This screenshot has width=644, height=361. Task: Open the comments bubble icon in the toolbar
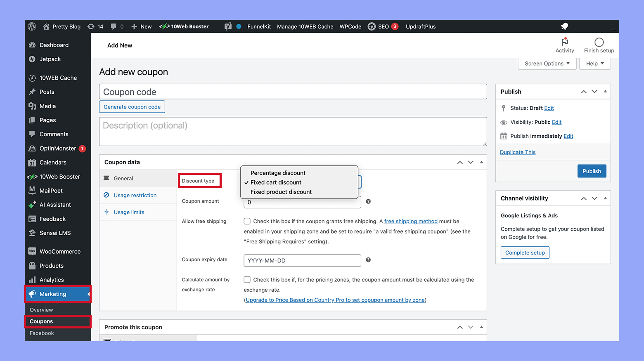114,26
